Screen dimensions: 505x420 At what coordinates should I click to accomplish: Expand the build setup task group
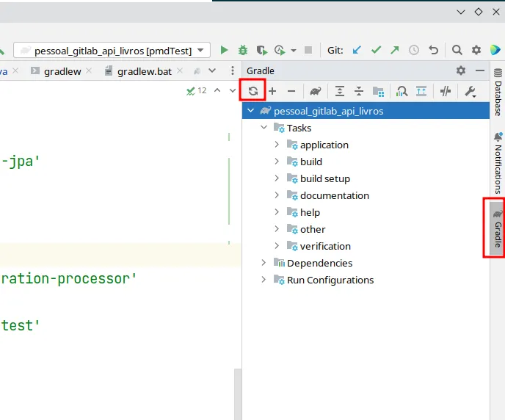tap(277, 178)
